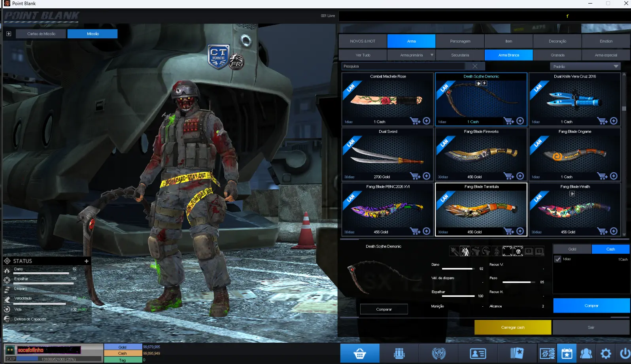Click the highlighted body-hit ability icon

(465, 251)
